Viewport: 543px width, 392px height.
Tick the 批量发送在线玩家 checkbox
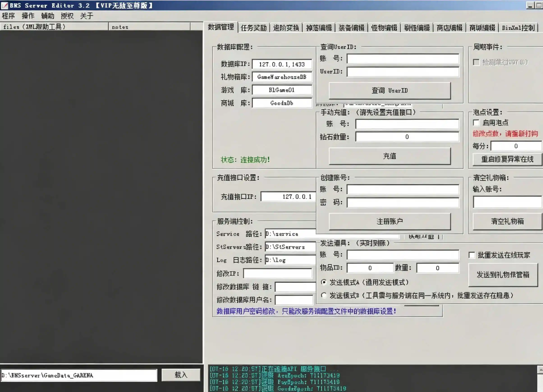coord(472,255)
